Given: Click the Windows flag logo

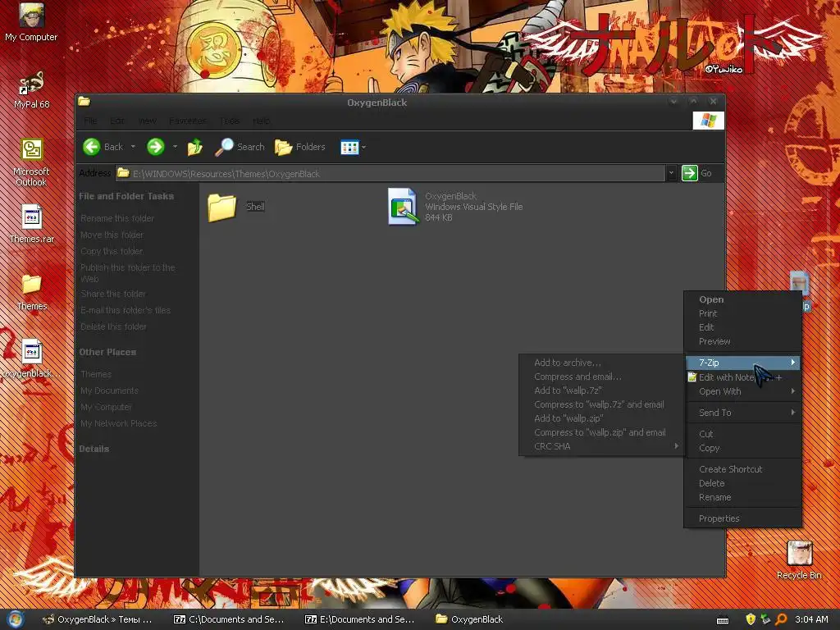Looking at the screenshot, I should (x=708, y=121).
